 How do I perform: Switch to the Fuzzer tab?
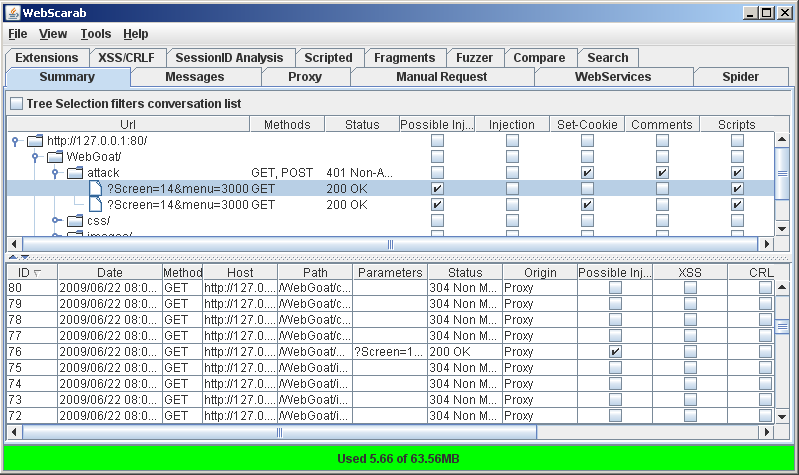point(474,58)
